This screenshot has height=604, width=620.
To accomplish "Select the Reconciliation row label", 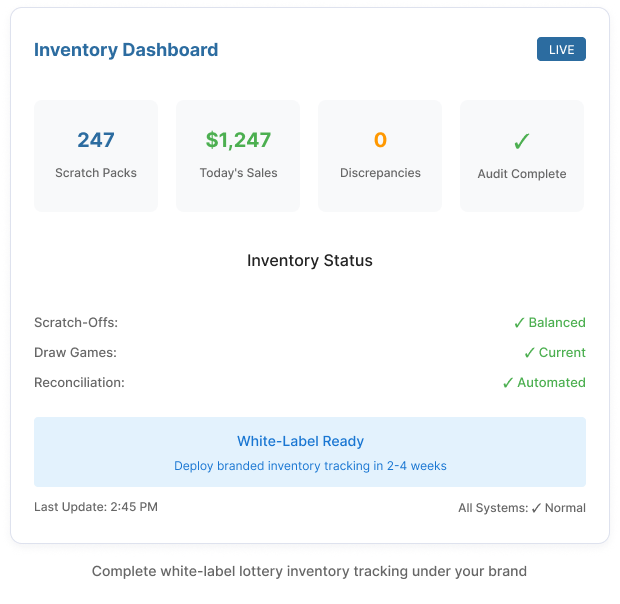I will pos(79,383).
